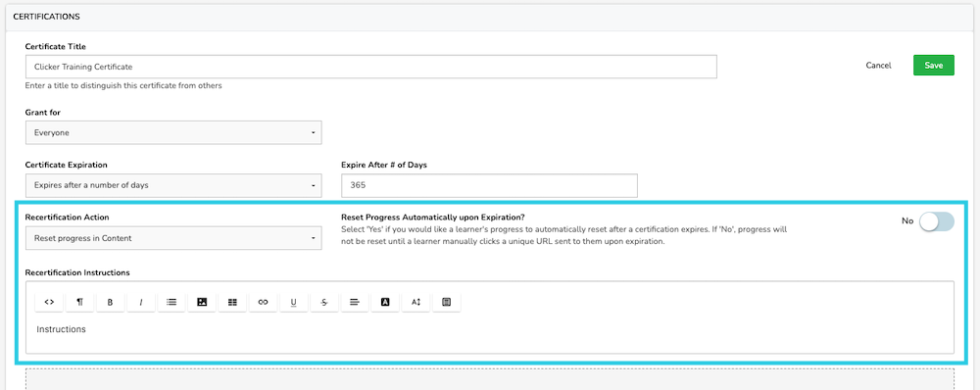Image resolution: width=980 pixels, height=390 pixels.
Task: Open the paragraph format icon
Action: tap(80, 302)
